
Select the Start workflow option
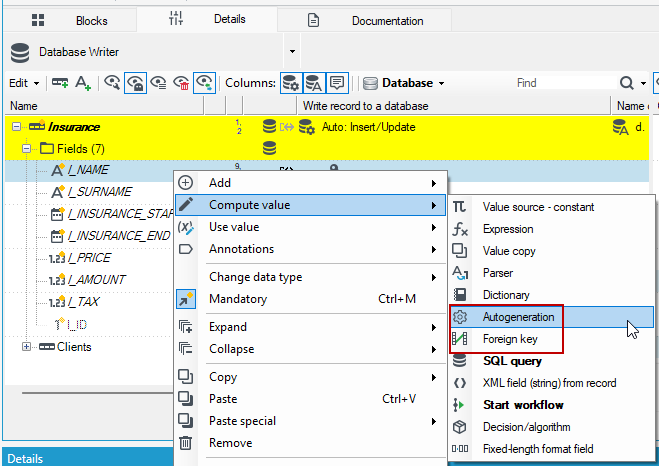pyautogui.click(x=552, y=405)
